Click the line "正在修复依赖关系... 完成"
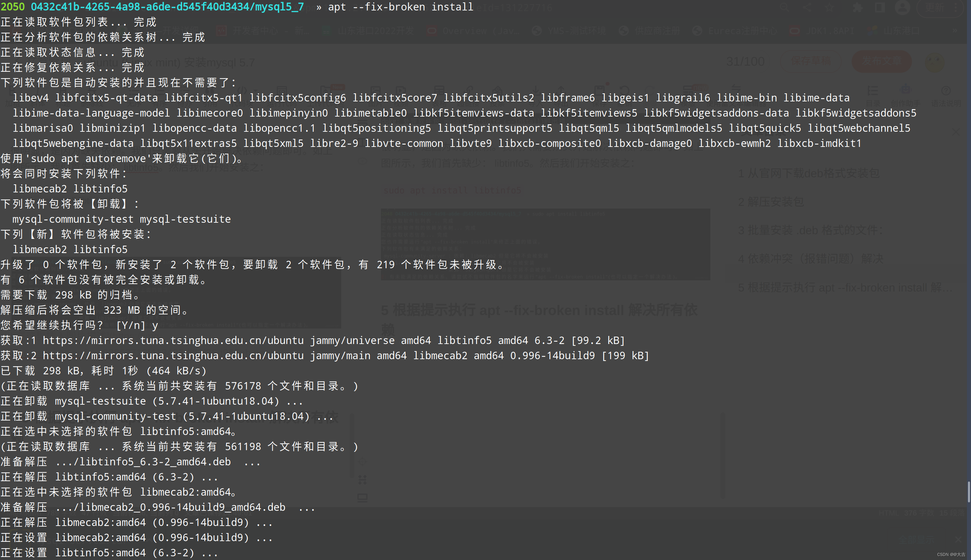Viewport: 971px width, 560px height. point(72,68)
